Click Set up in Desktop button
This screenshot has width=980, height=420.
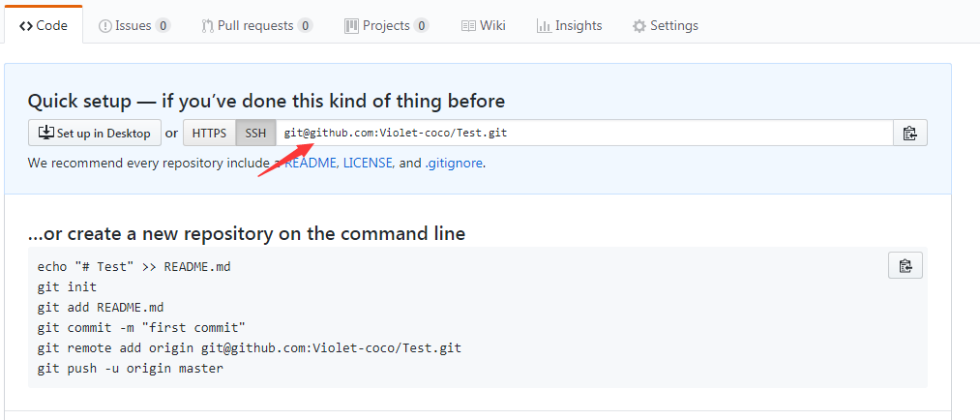pyautogui.click(x=95, y=134)
